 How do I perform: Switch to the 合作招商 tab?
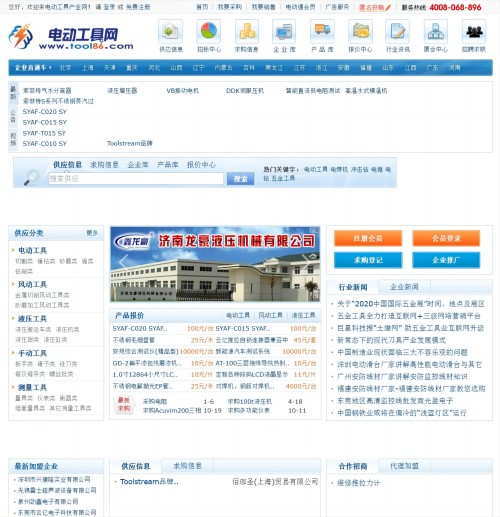coord(353,466)
